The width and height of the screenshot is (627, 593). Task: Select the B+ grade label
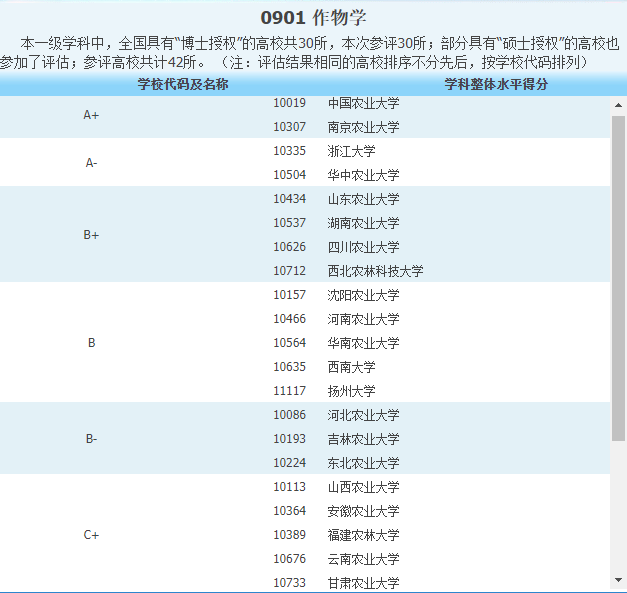coord(91,235)
